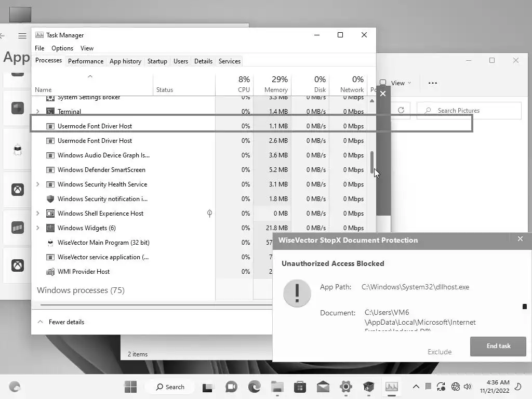The height and width of the screenshot is (399, 532).
Task: Click Exclude in WiseVector alert
Action: [440, 352]
